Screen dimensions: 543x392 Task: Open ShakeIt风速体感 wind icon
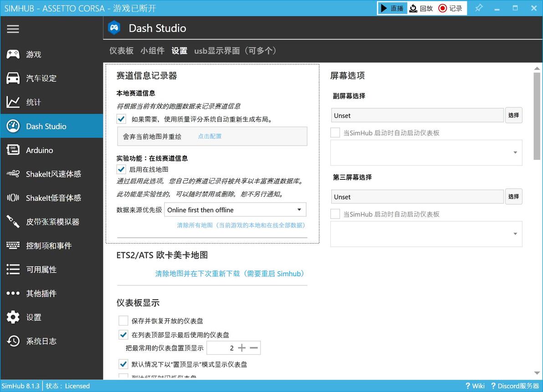(x=13, y=173)
